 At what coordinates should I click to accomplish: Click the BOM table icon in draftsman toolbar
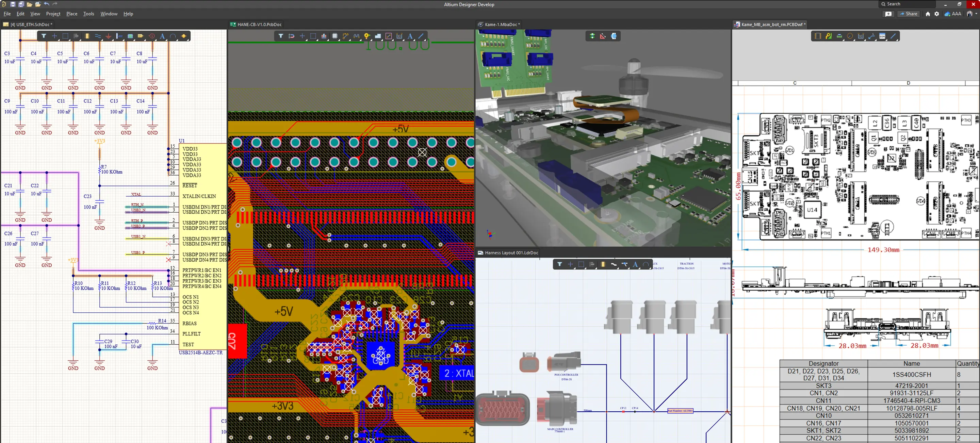point(882,36)
